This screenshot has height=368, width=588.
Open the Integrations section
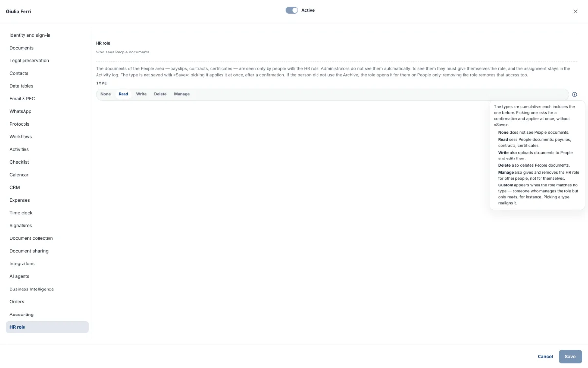tap(47, 264)
